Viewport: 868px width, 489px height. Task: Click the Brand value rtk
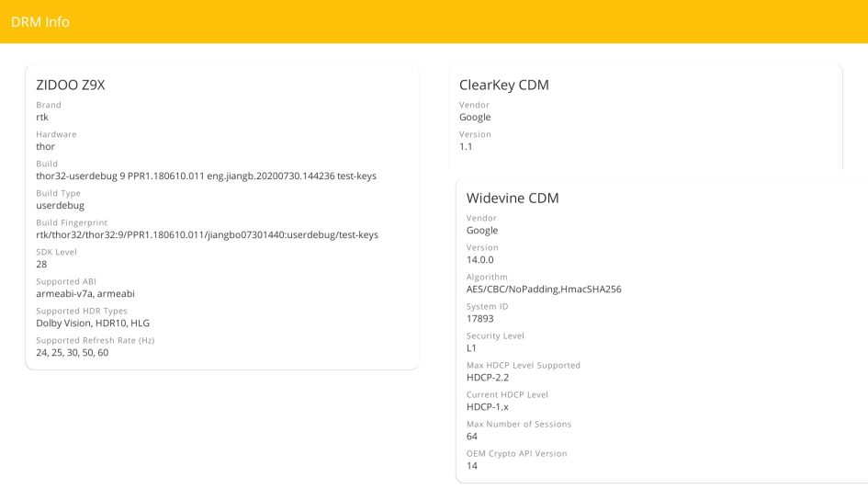click(42, 118)
